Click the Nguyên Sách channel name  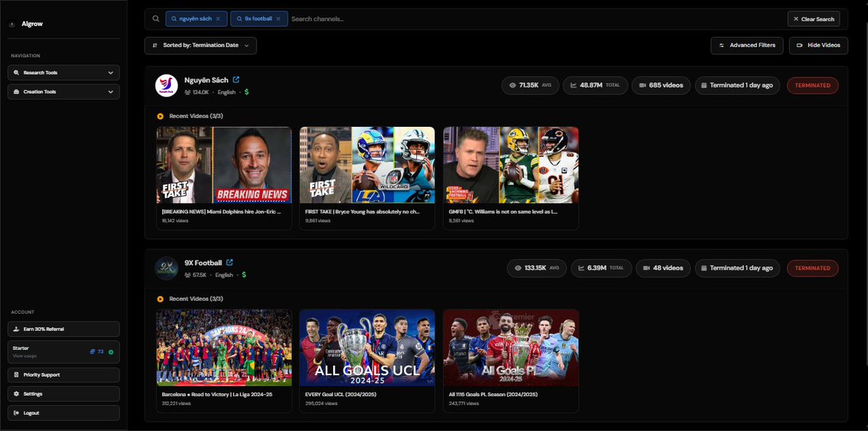[206, 80]
